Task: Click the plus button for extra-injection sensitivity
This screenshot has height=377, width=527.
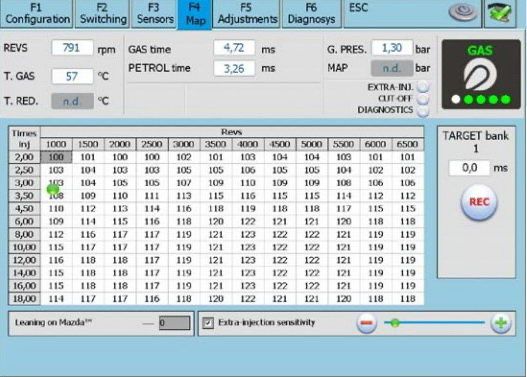Action: pyautogui.click(x=501, y=323)
